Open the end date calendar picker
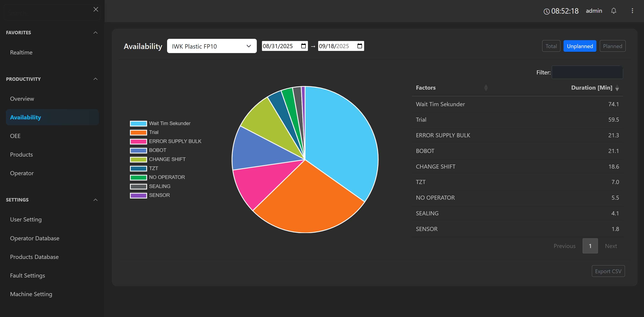 point(360,46)
